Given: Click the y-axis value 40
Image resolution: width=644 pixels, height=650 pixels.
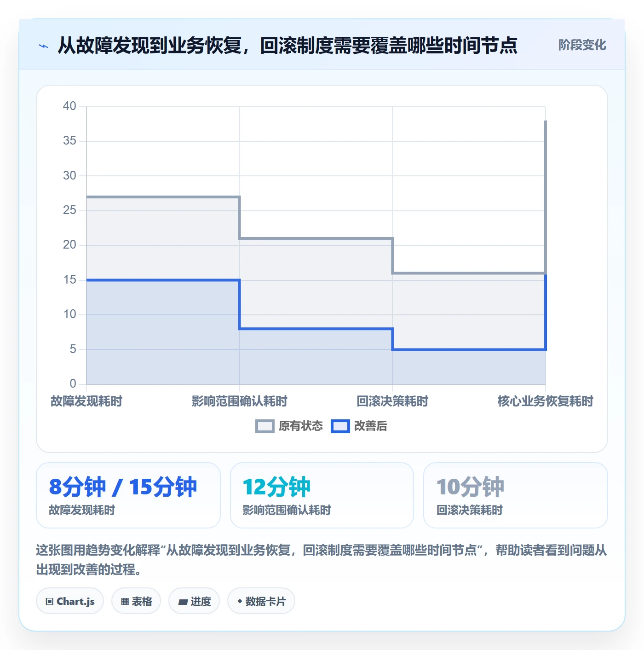Looking at the screenshot, I should [69, 106].
